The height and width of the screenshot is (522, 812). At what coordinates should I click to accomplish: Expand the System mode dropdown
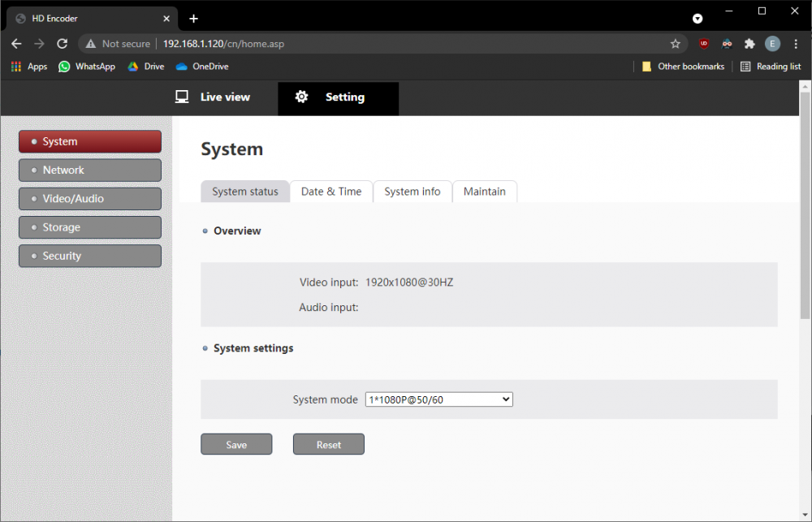439,399
